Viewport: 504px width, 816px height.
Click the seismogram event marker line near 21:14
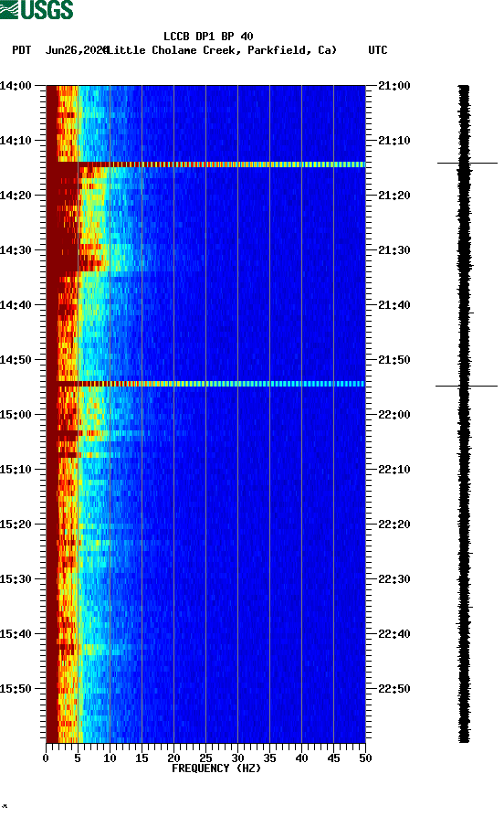click(467, 164)
